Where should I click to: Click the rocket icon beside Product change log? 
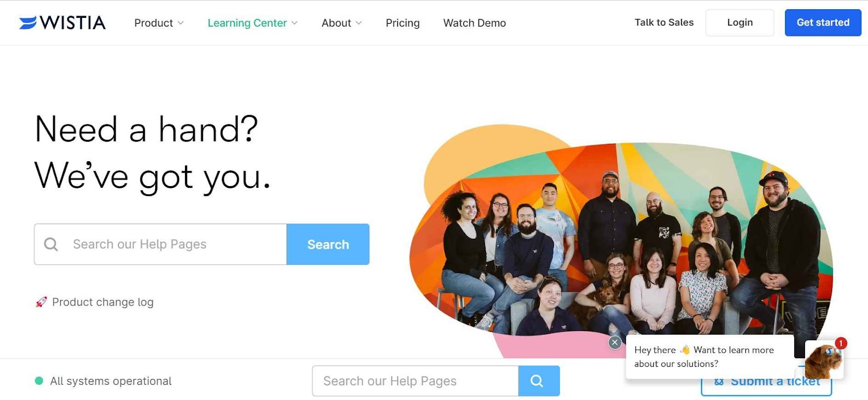pyautogui.click(x=41, y=302)
